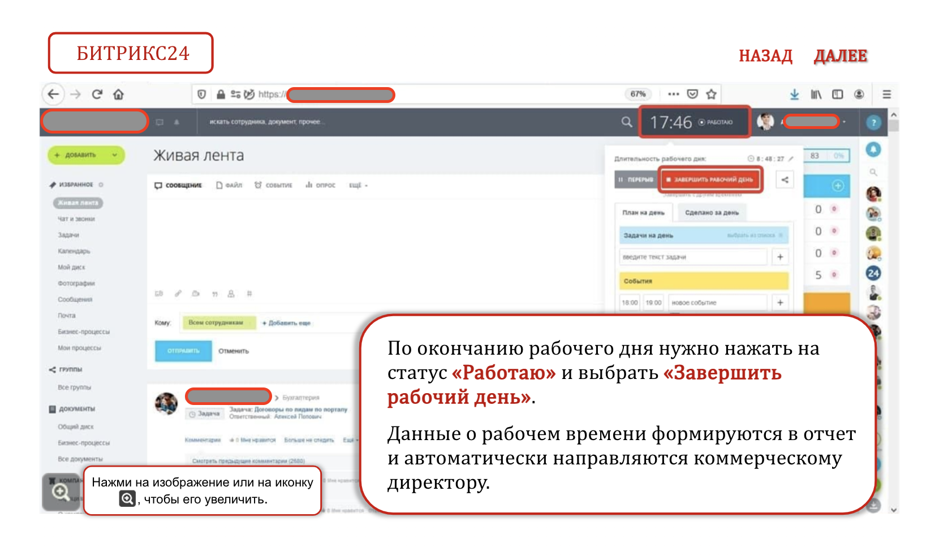Click the ДАЛЕЕ navigation link
This screenshot has height=560, width=939.
click(x=841, y=56)
